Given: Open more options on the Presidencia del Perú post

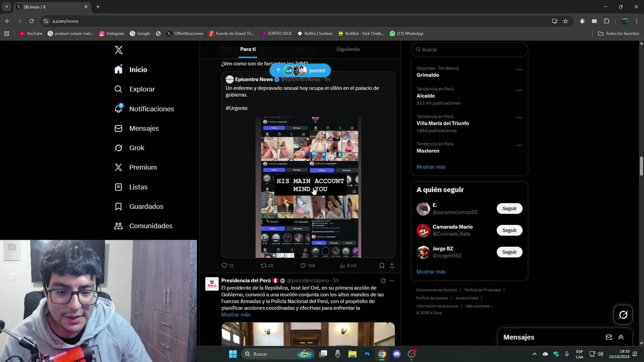Looking at the screenshot, I should click(x=392, y=281).
